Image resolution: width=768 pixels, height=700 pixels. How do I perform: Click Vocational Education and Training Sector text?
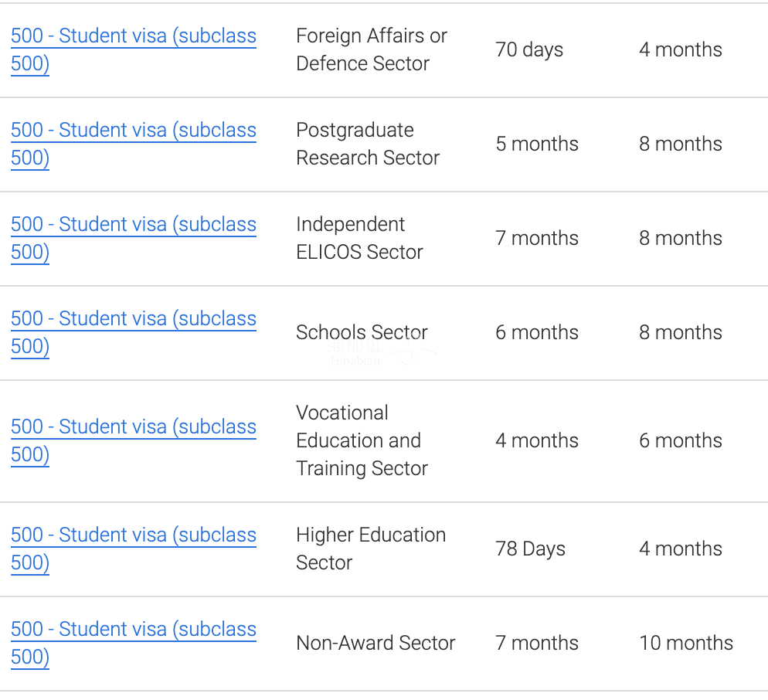click(x=362, y=440)
